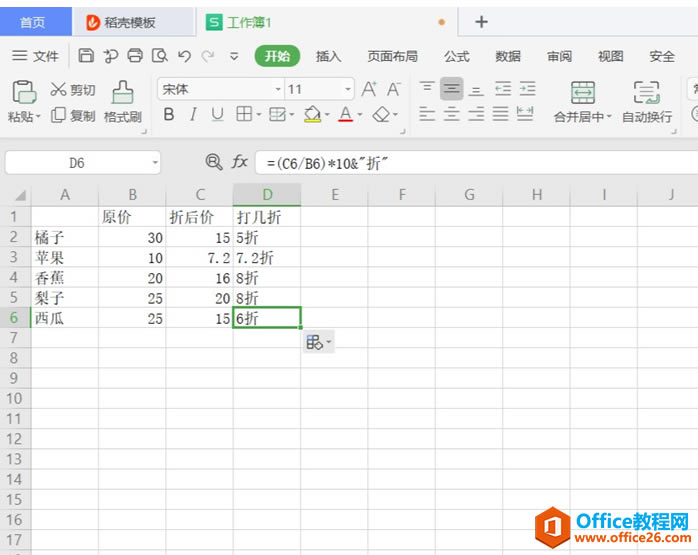Center text horizontally

[451, 114]
